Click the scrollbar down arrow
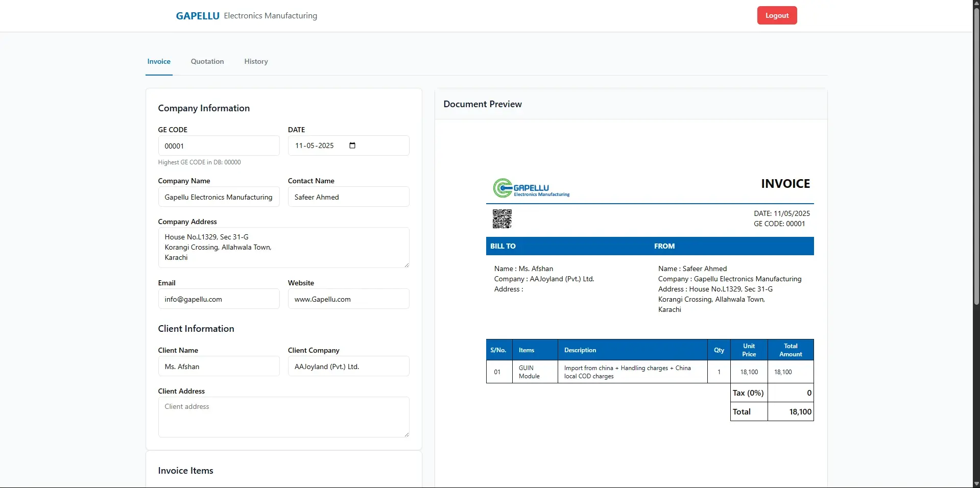980x488 pixels. click(x=976, y=484)
